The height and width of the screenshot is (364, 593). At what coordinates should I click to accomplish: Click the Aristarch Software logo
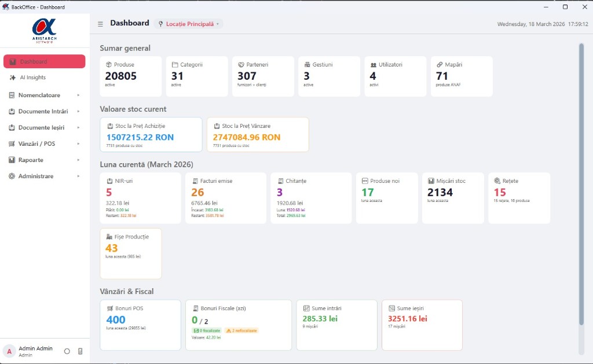click(45, 31)
